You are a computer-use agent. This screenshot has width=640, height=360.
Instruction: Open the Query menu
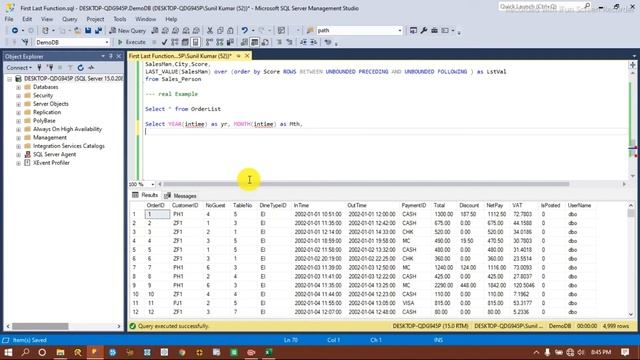pos(69,19)
